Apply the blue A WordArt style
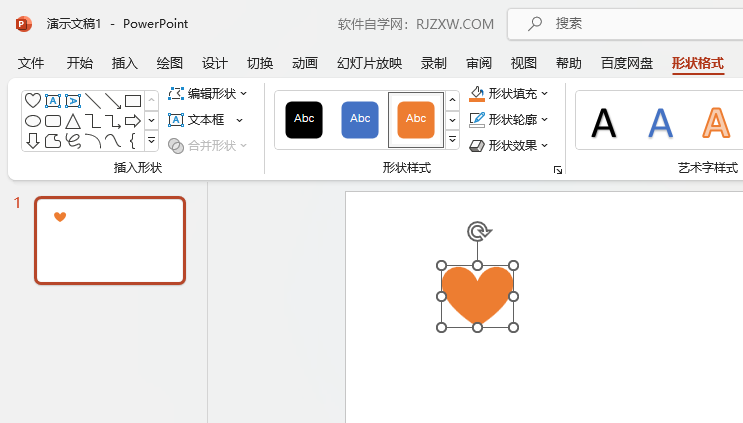This screenshot has width=743, height=423. pos(660,123)
